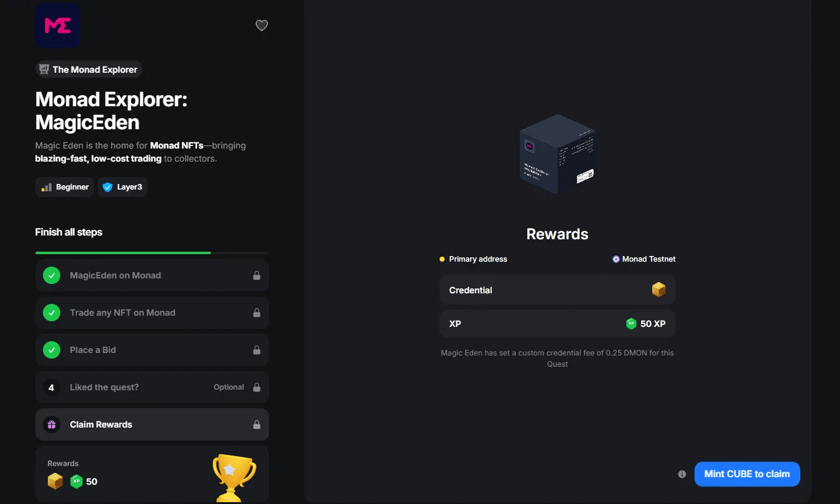Screen dimensions: 840x504
Task: Click the dark CUBE credential 3D image
Action: click(558, 154)
